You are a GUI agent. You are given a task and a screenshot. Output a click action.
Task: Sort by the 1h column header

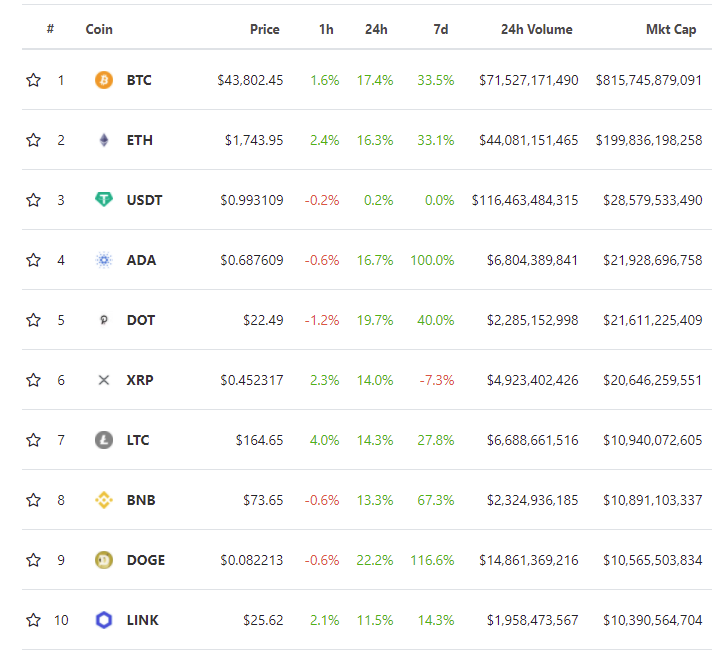326,29
